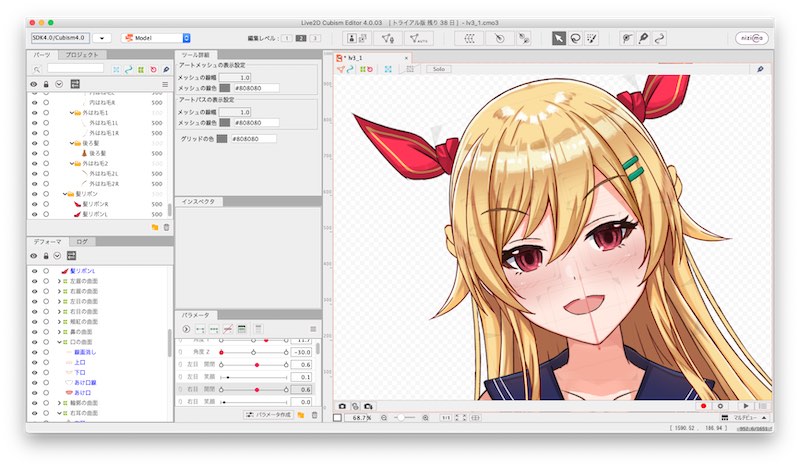Click the art mesh line color swatch
Image resolution: width=800 pixels, height=467 pixels.
[224, 88]
